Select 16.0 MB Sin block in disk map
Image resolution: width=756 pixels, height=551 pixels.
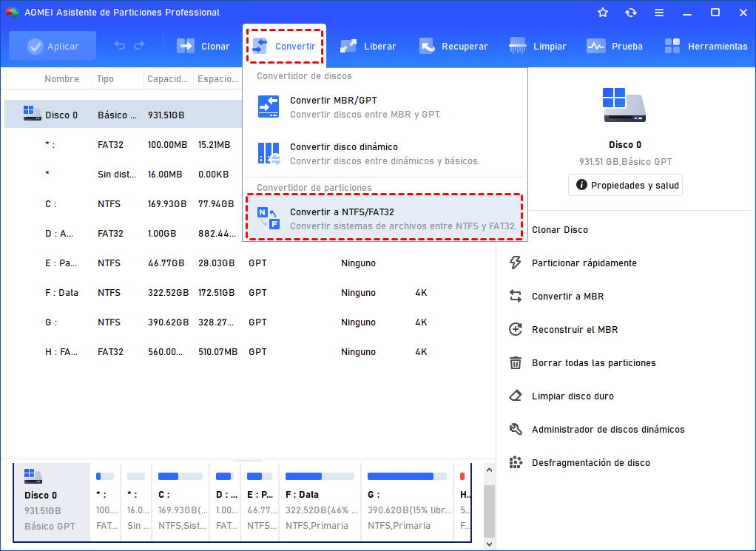point(136,502)
